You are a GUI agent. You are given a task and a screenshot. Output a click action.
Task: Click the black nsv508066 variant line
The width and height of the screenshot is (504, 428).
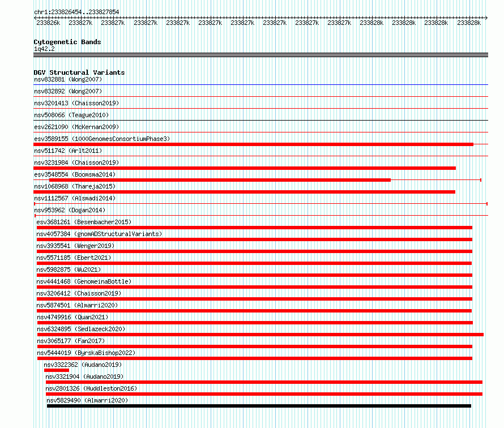260,121
